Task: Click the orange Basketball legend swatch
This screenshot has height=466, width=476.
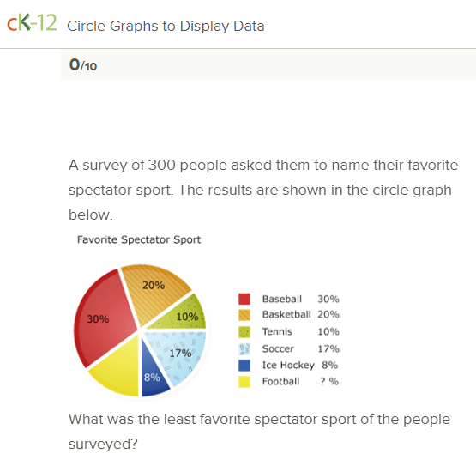Action: click(244, 315)
